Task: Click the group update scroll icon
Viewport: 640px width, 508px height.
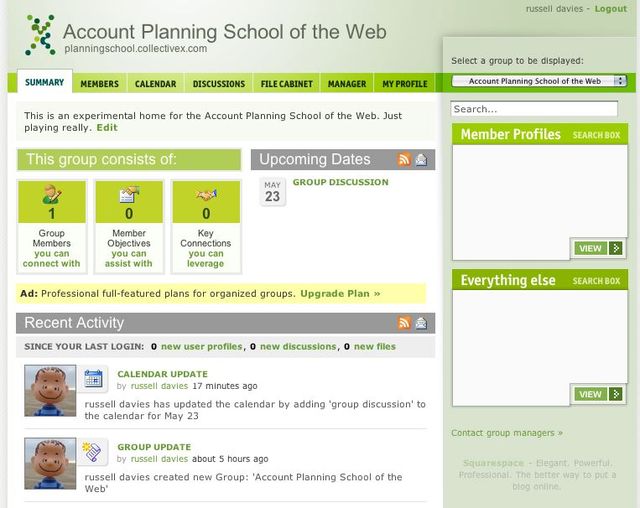Action: point(92,452)
